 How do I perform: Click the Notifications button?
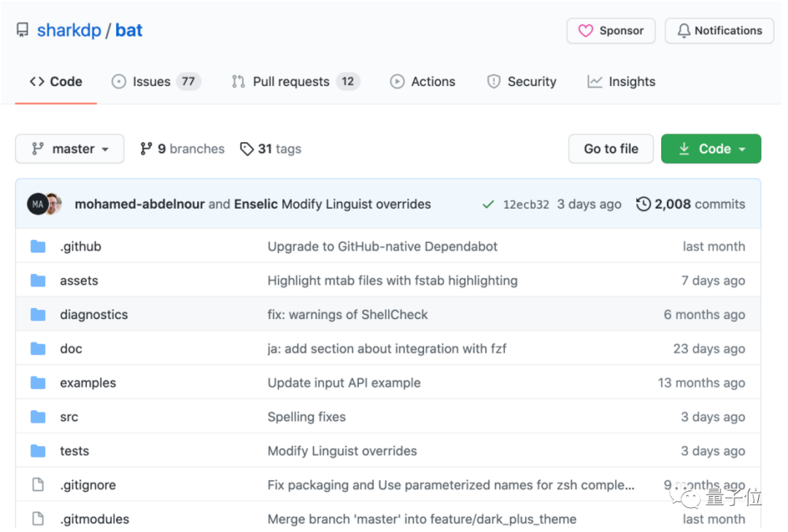pos(719,31)
